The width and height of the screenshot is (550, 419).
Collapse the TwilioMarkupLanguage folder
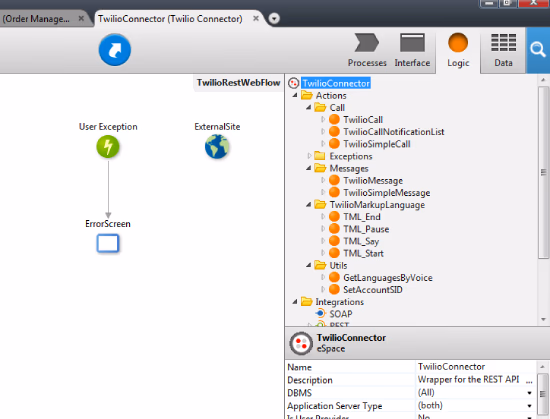tap(308, 204)
